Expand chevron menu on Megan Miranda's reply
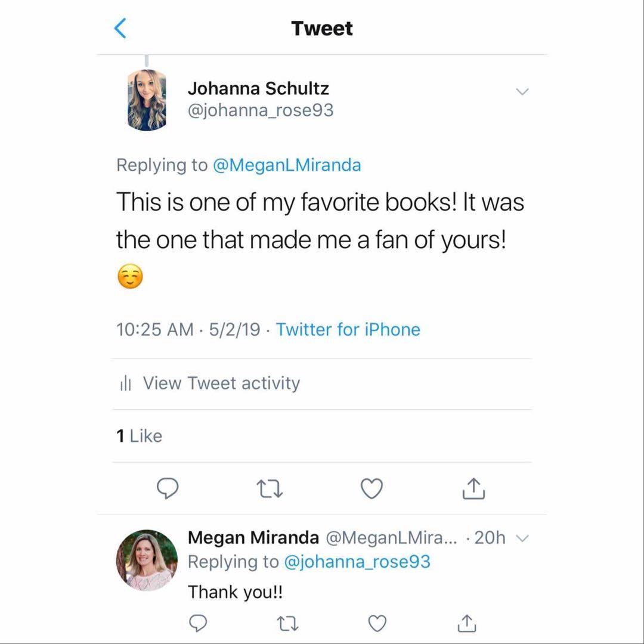Viewport: 644px width, 644px height. click(522, 538)
